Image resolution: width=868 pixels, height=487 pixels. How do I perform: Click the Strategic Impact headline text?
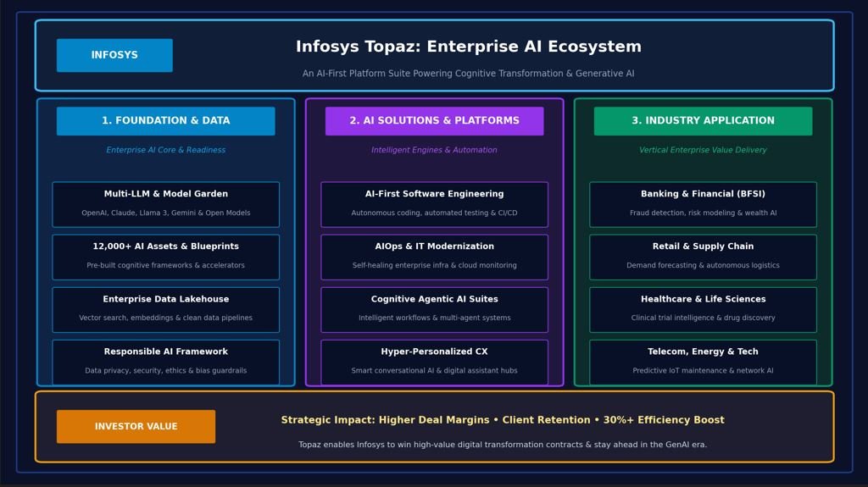click(503, 420)
